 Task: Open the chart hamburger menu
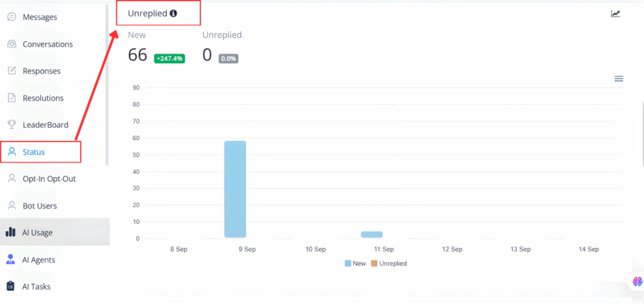(618, 79)
